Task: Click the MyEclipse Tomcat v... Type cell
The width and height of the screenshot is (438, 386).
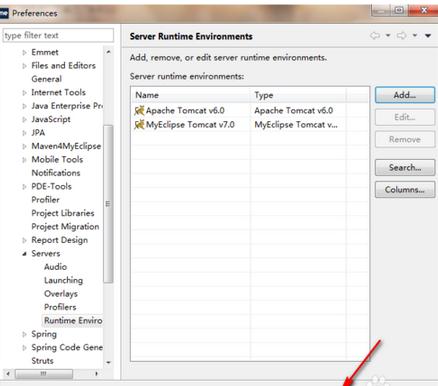Action: (296, 125)
